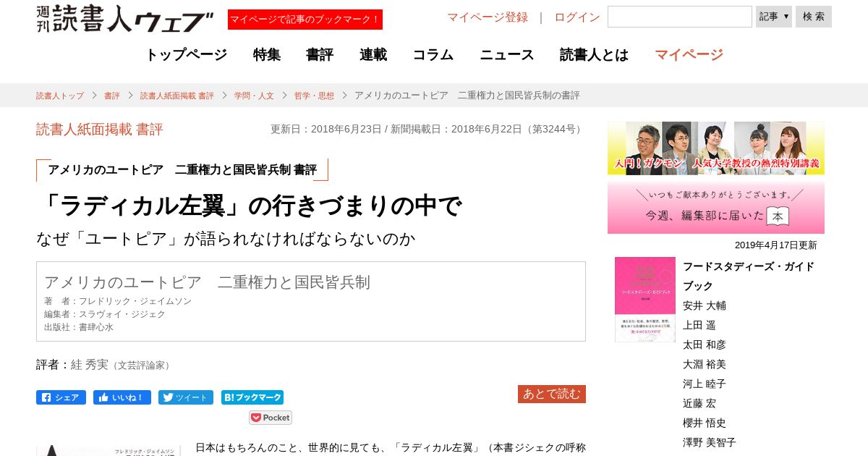Click author 澤野 美智子
The height and width of the screenshot is (456, 868).
(710, 442)
